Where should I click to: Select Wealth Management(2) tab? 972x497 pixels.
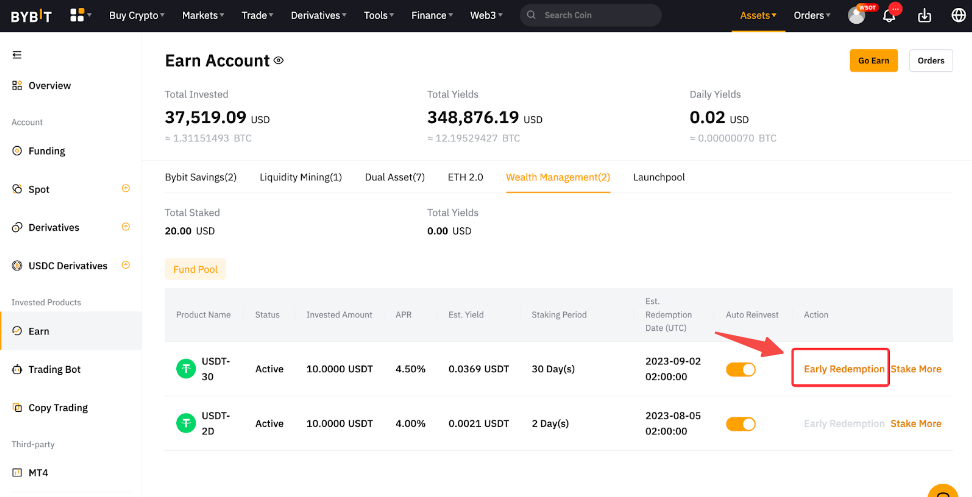[x=558, y=177]
